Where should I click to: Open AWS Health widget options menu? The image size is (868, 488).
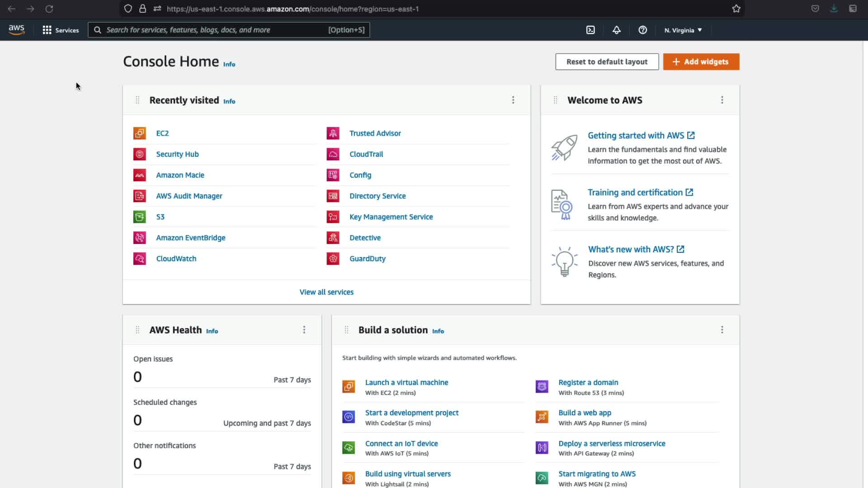pyautogui.click(x=304, y=330)
